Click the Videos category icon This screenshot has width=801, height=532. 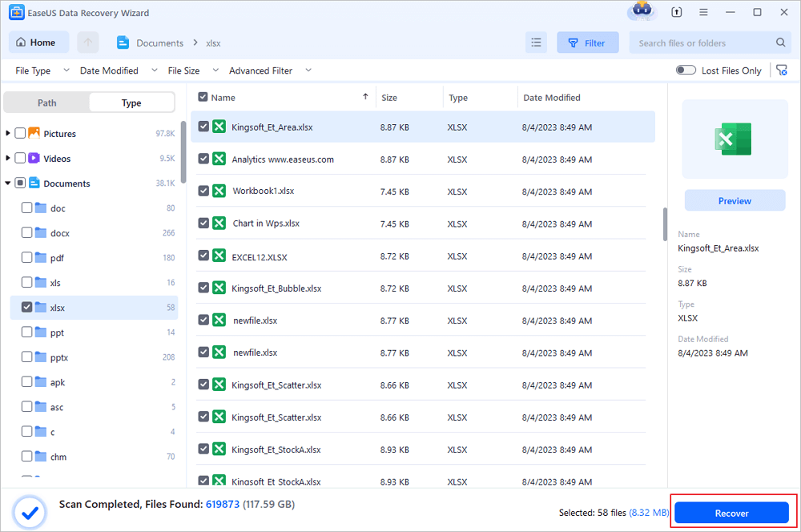click(x=34, y=158)
